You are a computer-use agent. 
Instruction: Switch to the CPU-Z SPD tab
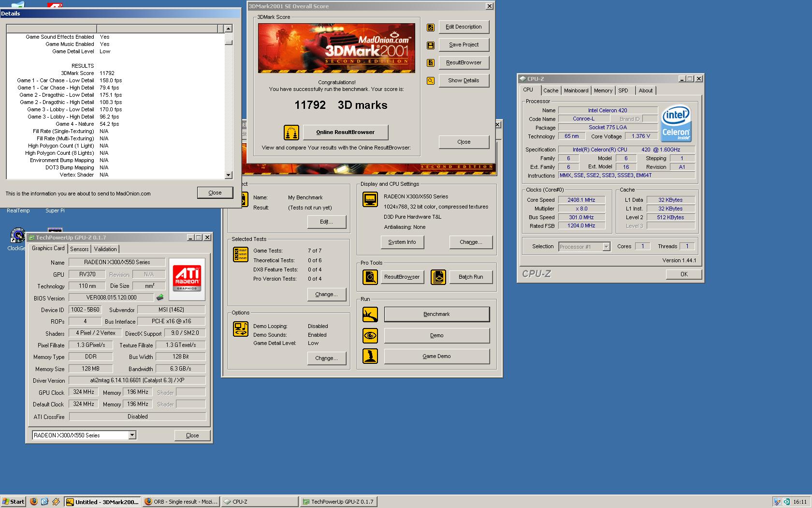tap(623, 90)
